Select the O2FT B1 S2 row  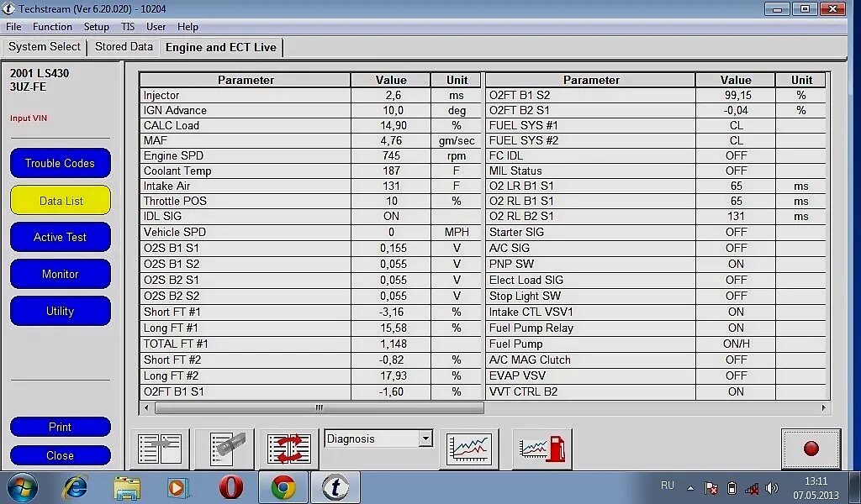click(656, 95)
